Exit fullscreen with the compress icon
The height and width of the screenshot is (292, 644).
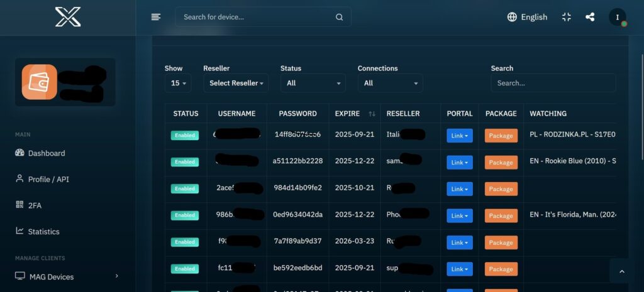(x=567, y=17)
